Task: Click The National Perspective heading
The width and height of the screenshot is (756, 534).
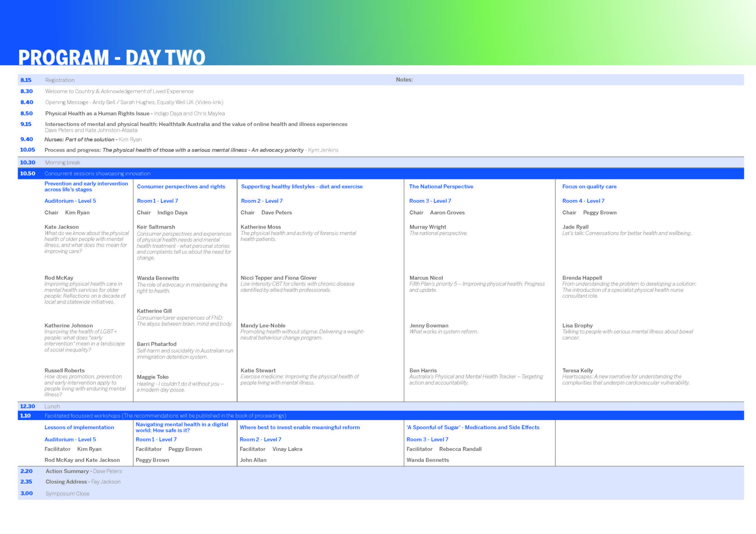Action: click(441, 186)
